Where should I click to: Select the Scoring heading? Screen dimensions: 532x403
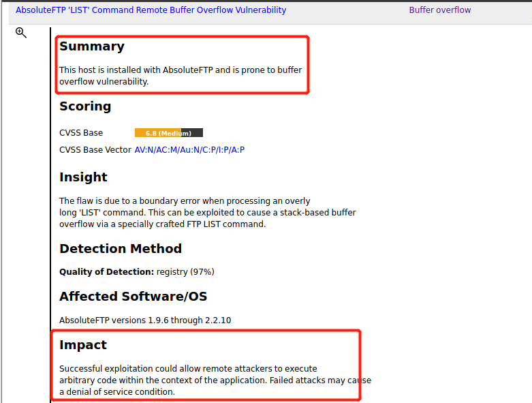[85, 106]
